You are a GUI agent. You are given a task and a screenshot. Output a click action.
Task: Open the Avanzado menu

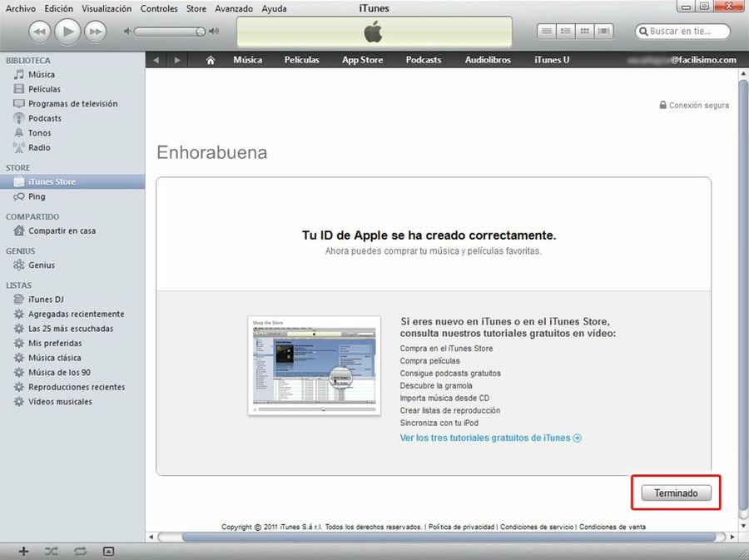(234, 7)
